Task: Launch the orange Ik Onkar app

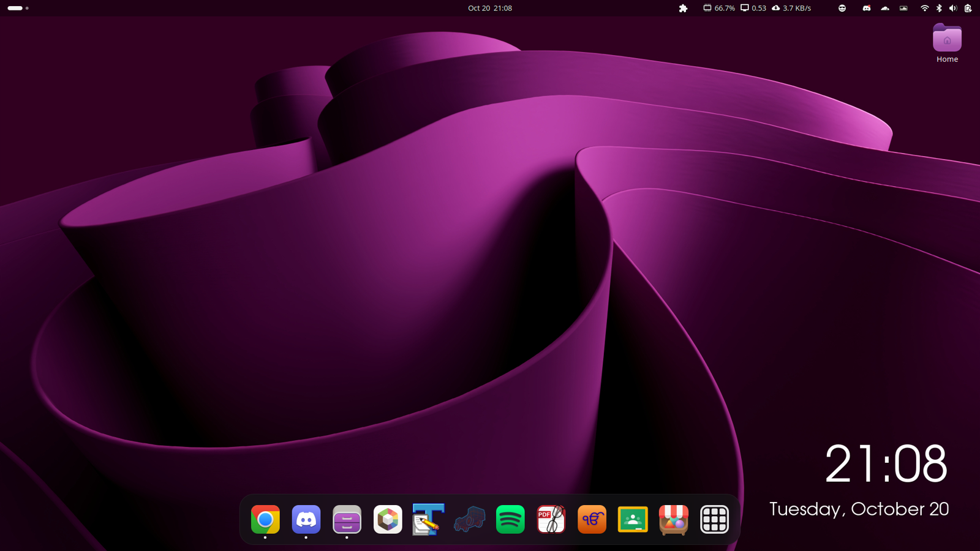Action: point(592,519)
